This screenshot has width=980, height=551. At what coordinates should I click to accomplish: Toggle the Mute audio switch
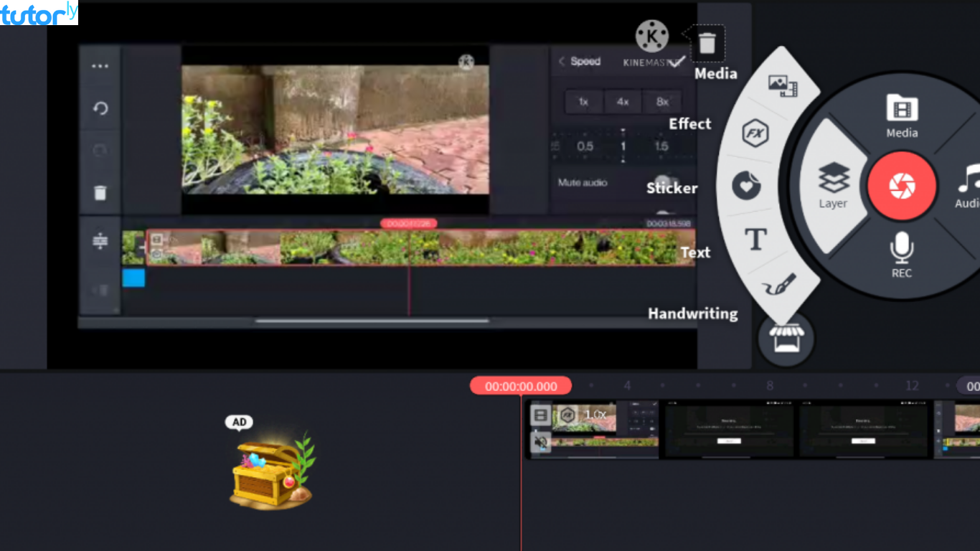(x=666, y=183)
